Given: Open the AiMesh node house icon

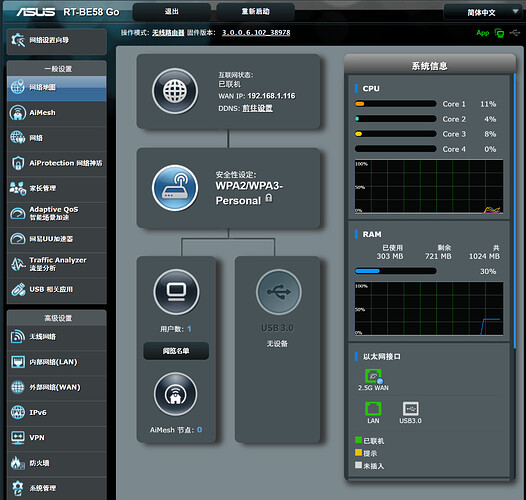Looking at the screenshot, I should coord(175,394).
